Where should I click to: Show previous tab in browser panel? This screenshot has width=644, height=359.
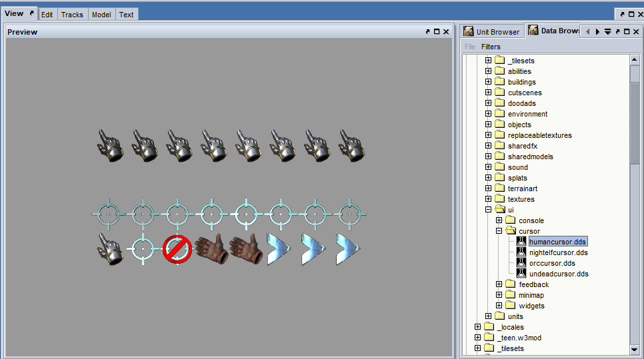pyautogui.click(x=588, y=31)
